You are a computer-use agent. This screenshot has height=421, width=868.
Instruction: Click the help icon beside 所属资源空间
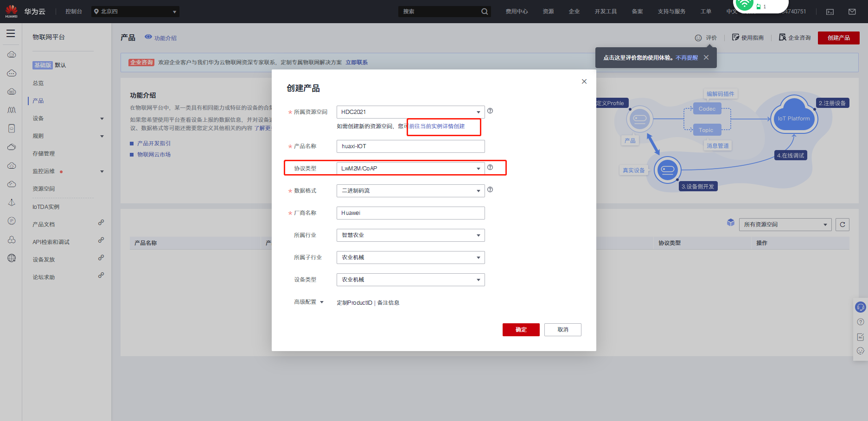point(490,111)
